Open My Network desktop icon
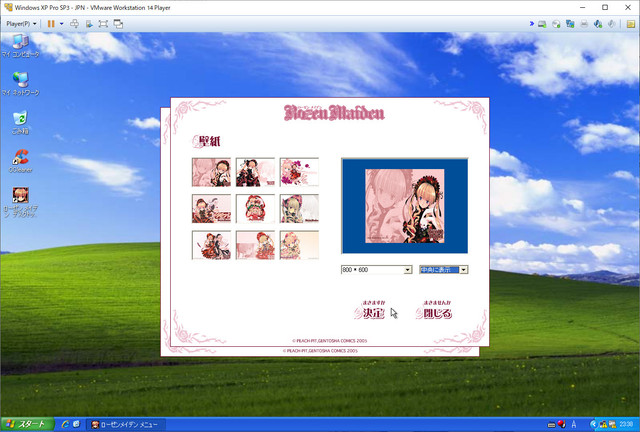Viewport: 640px width, 432px height. point(20,84)
